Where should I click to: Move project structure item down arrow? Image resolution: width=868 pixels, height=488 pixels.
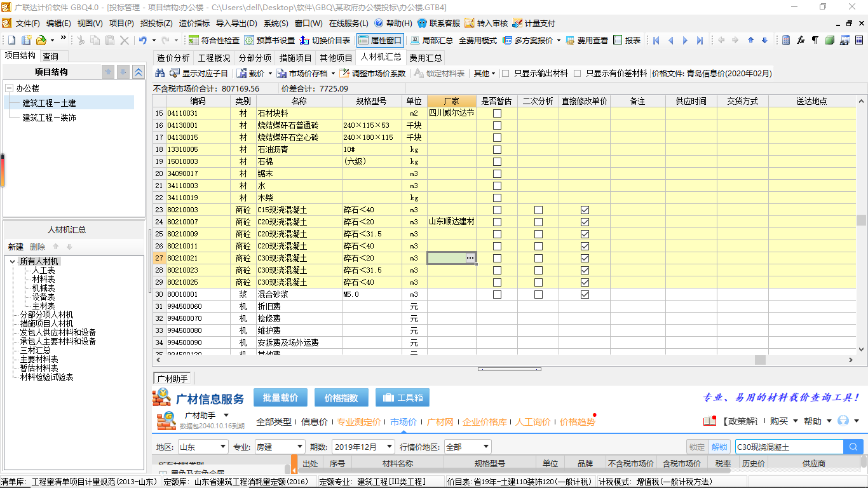click(123, 72)
